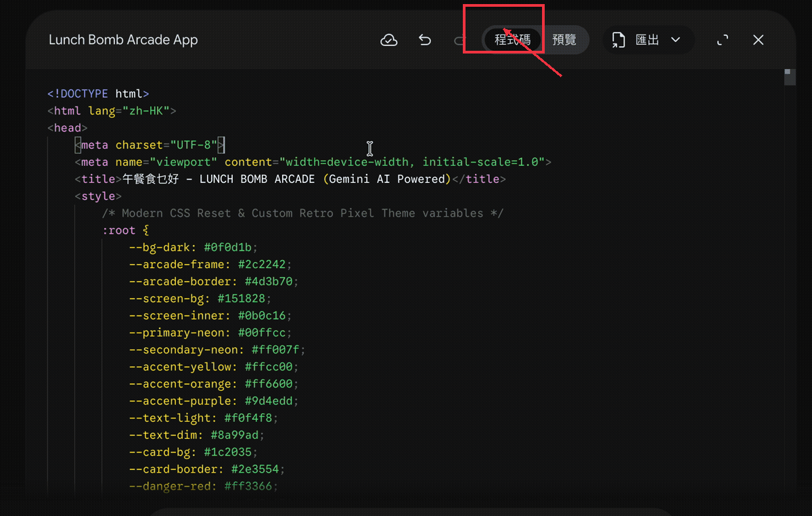Switch to the 程式碼 tab
Viewport: 812px width, 516px height.
pos(513,40)
